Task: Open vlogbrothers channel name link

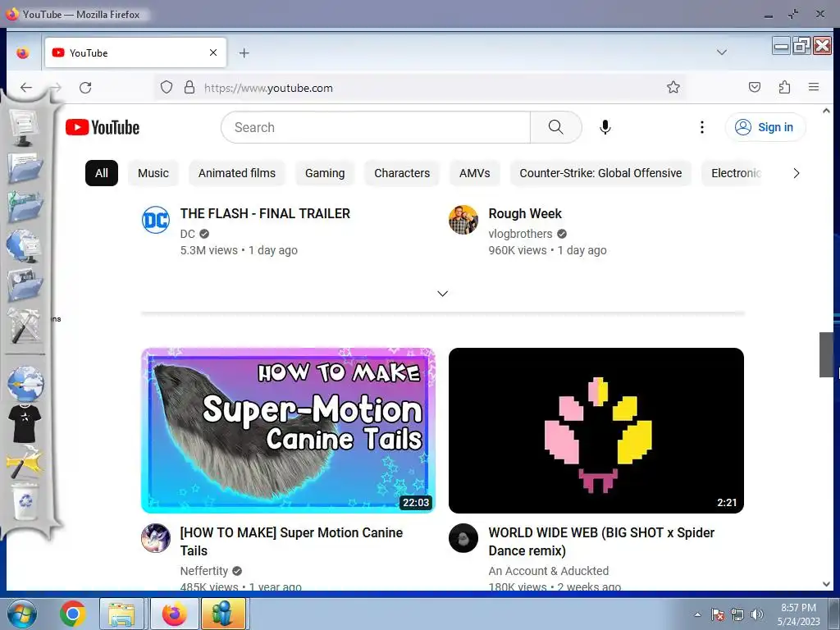Action: [x=520, y=234]
